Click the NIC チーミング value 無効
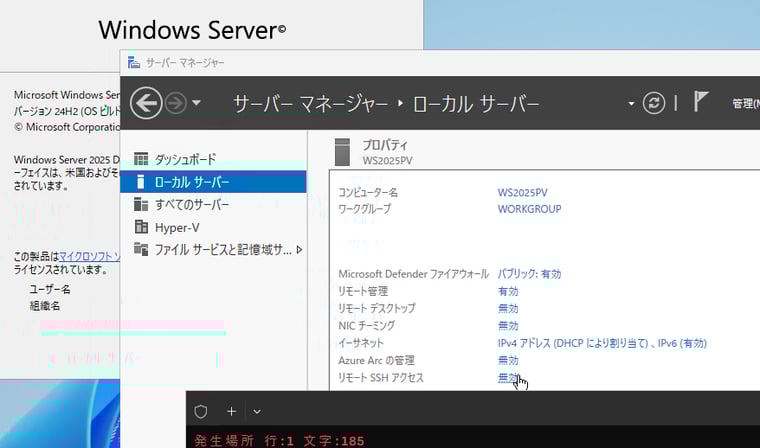The image size is (760, 448). click(x=508, y=326)
